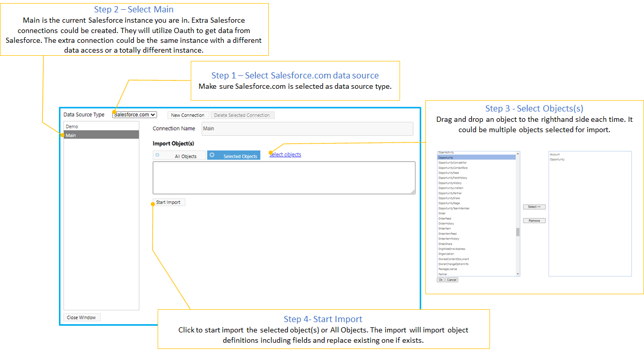The width and height of the screenshot is (644, 350).
Task: Click the objects list scrollbar thumb
Action: [x=518, y=232]
